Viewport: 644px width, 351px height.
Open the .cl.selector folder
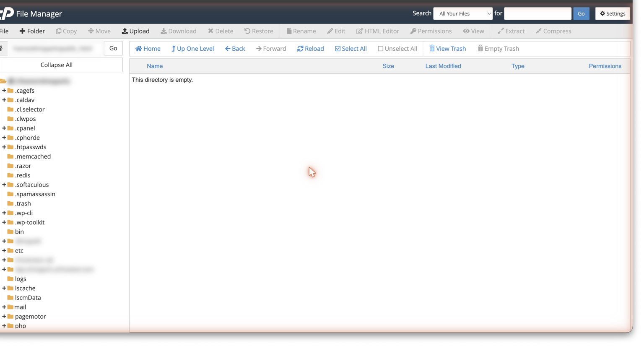26,109
